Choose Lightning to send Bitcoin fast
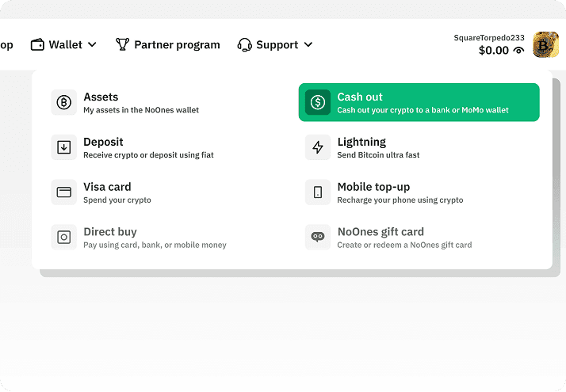The width and height of the screenshot is (566, 392). 361,143
